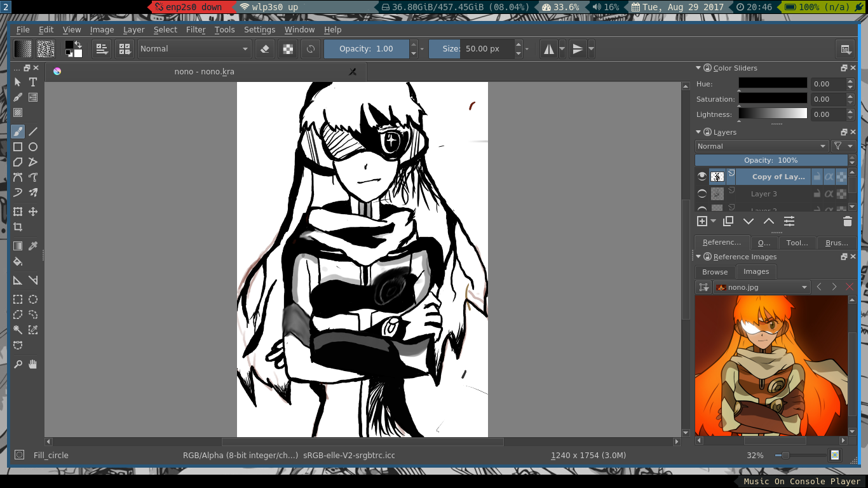Hide the Copy of Layer visibility eye
Screen dimensions: 868x488
click(702, 177)
